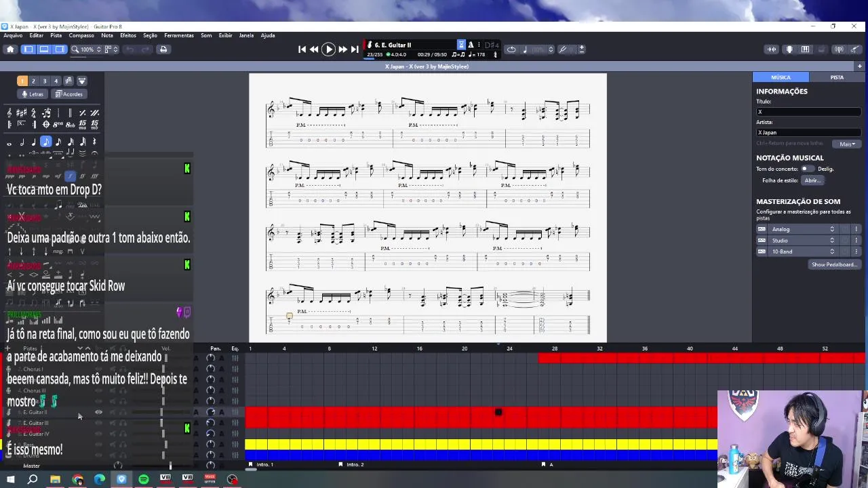The width and height of the screenshot is (868, 488).
Task: Select quarter note duration
Action: (34, 142)
